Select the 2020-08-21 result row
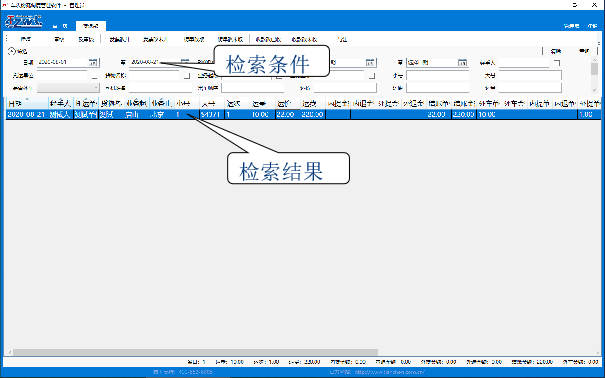The height and width of the screenshot is (378, 605). [303, 115]
